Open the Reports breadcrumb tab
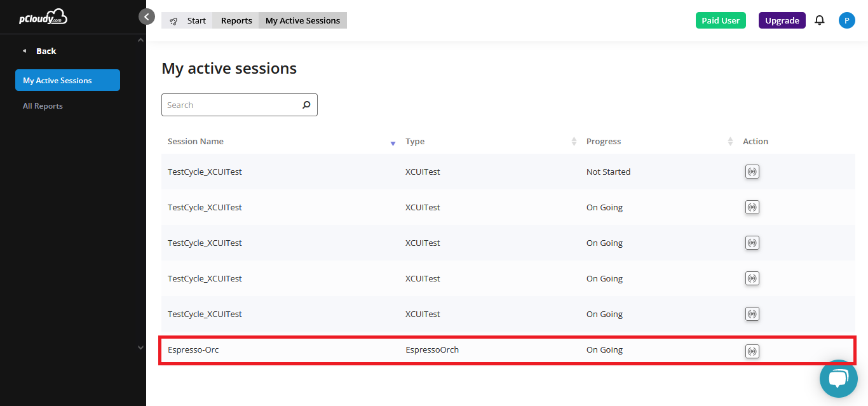The width and height of the screenshot is (868, 406). click(236, 20)
